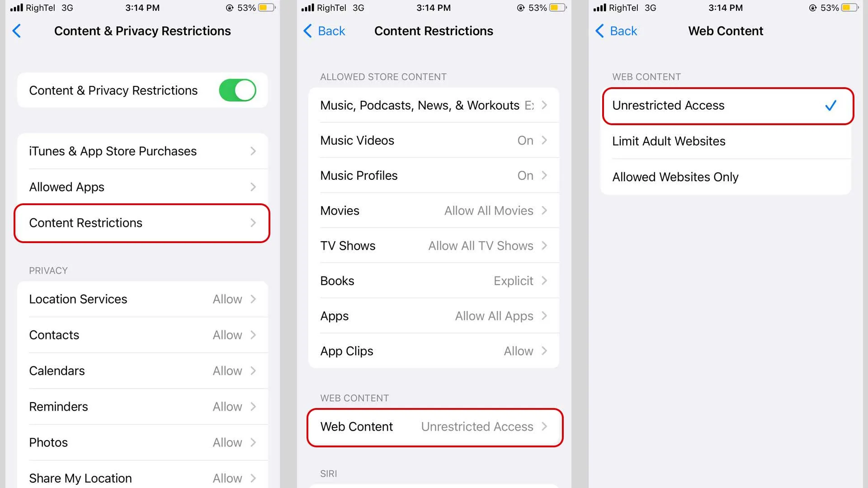
Task: Tap the signal bars icon in the middle screen
Action: click(x=307, y=8)
